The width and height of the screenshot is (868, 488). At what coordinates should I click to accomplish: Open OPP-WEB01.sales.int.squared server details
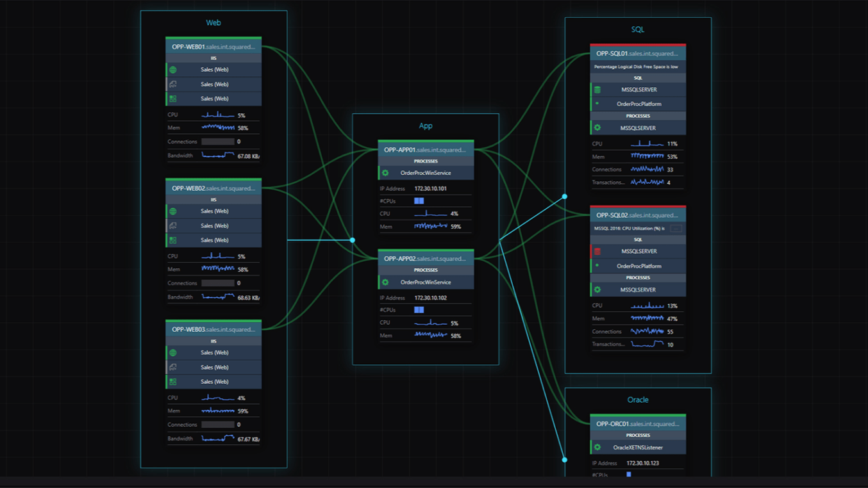(213, 46)
